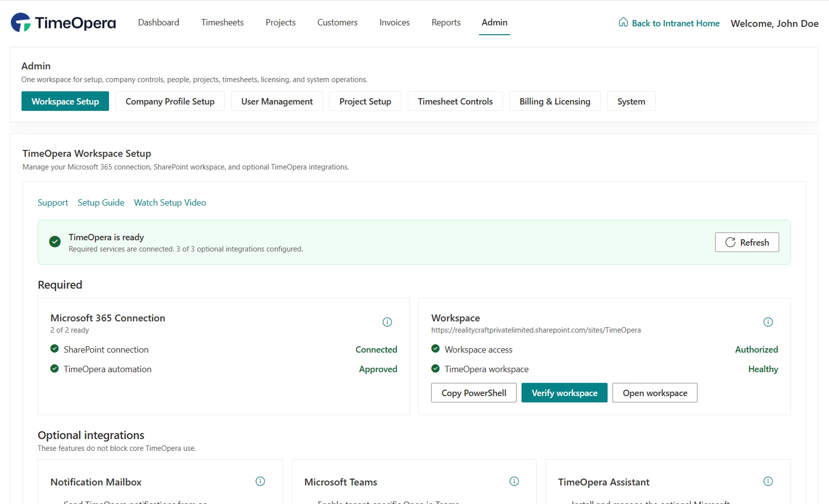The height and width of the screenshot is (504, 829).
Task: Select Admin in top navigation
Action: pyautogui.click(x=495, y=22)
